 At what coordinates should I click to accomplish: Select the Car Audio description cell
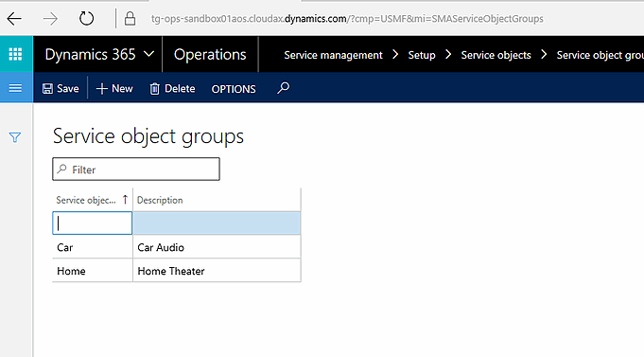(x=217, y=247)
